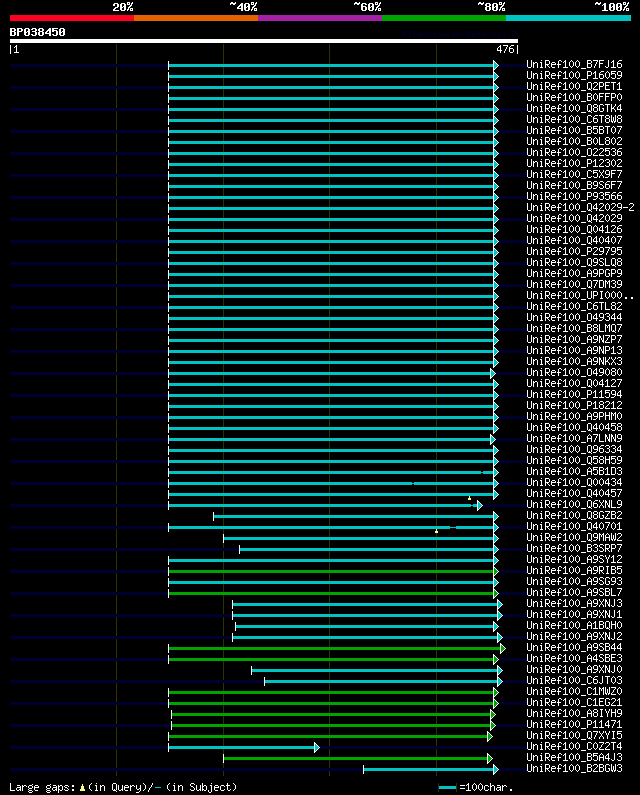Select label UniRef100_A9PGP9
This screenshot has width=640, height=795.
click(x=574, y=273)
